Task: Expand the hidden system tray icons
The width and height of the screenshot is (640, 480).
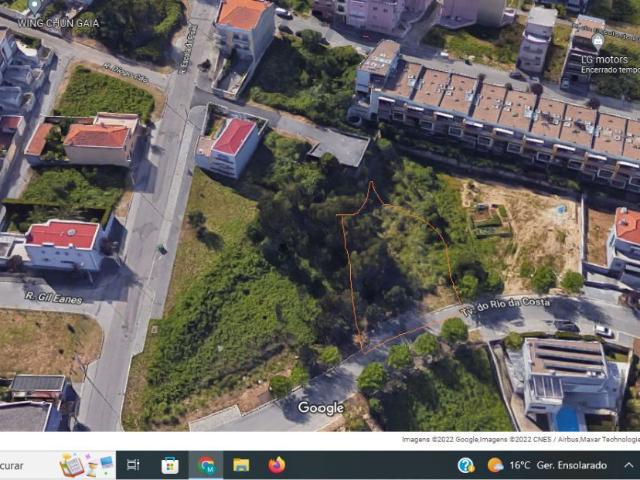Action: (x=629, y=465)
